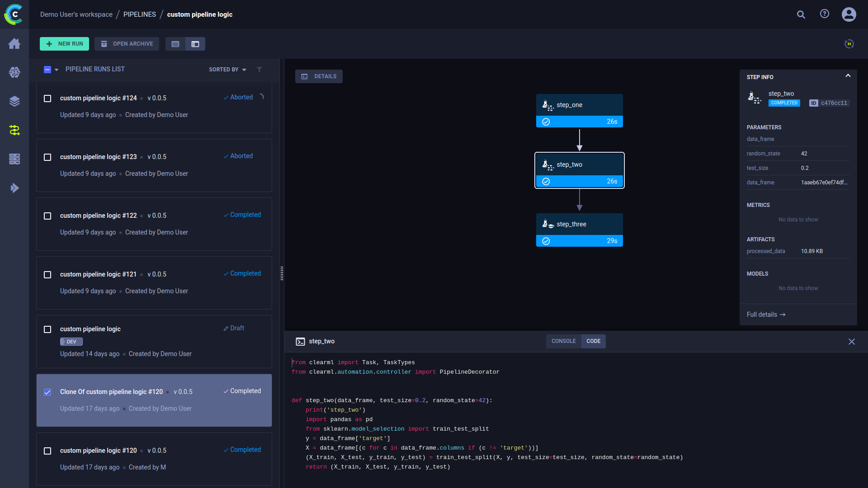This screenshot has height=488, width=868.
Task: Click the 26s duration bar of step_two
Action: [x=580, y=181]
